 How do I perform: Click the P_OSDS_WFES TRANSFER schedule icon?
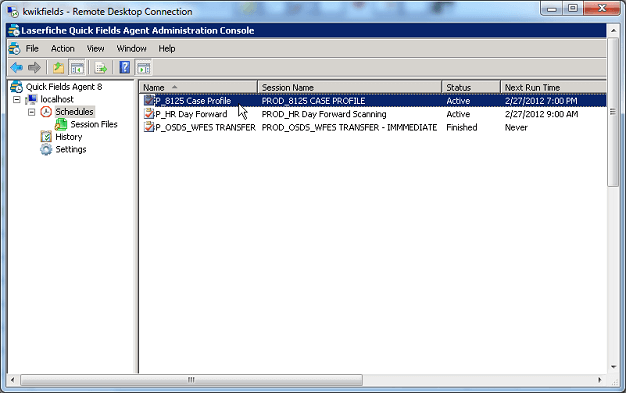click(149, 127)
